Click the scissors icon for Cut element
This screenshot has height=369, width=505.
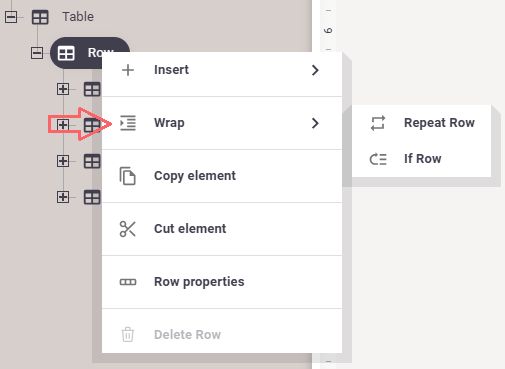(128, 229)
